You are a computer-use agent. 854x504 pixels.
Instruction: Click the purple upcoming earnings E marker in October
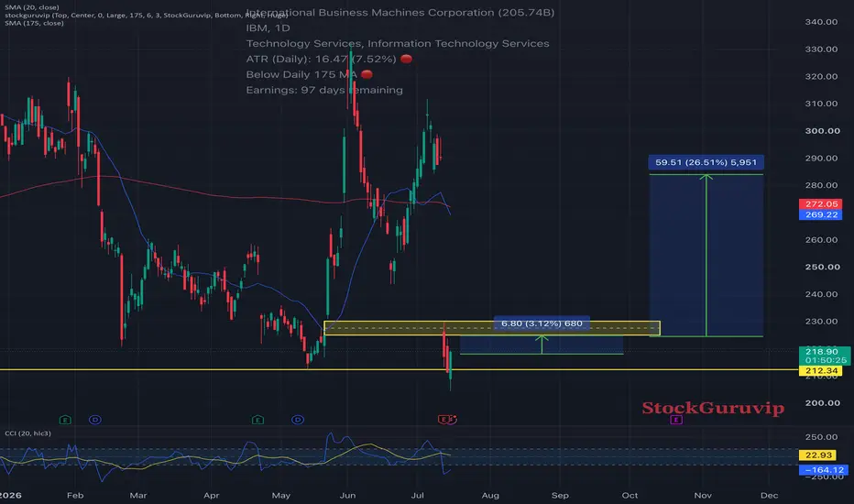click(676, 420)
